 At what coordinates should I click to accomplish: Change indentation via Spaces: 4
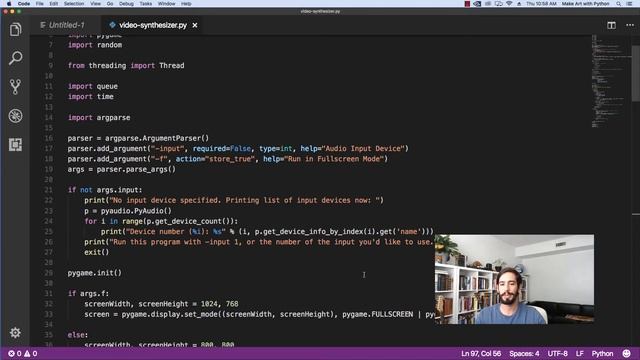click(x=524, y=353)
